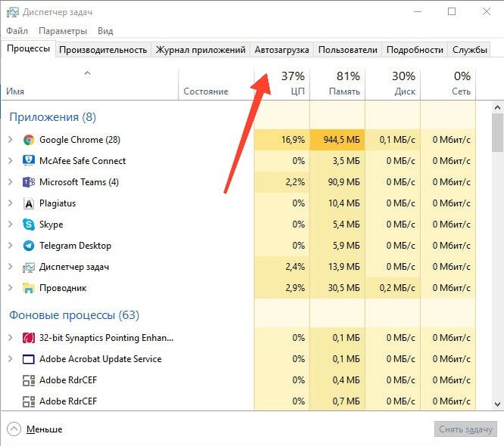Expand the Telegram Desktop row
This screenshot has width=504, height=446.
[11, 246]
